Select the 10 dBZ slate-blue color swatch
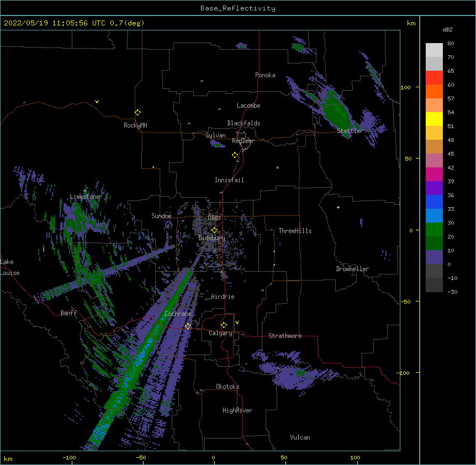Image resolution: width=476 pixels, height=465 pixels. click(x=434, y=257)
